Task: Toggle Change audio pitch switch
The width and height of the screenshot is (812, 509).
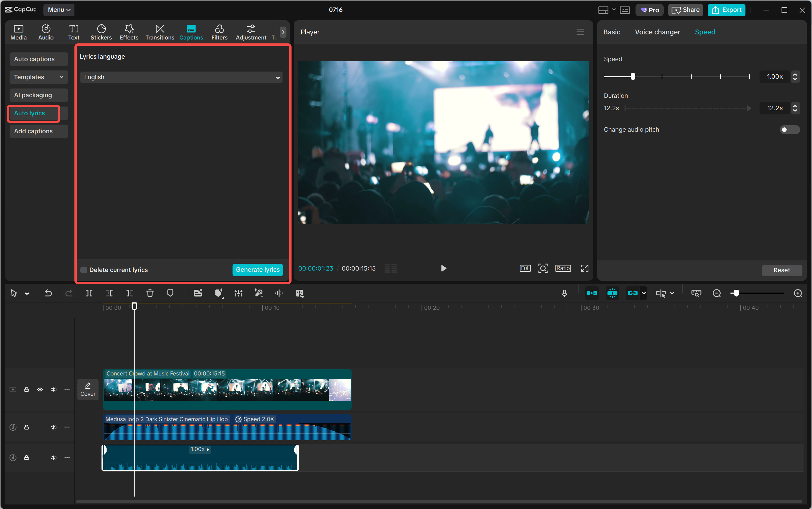Action: [x=789, y=130]
